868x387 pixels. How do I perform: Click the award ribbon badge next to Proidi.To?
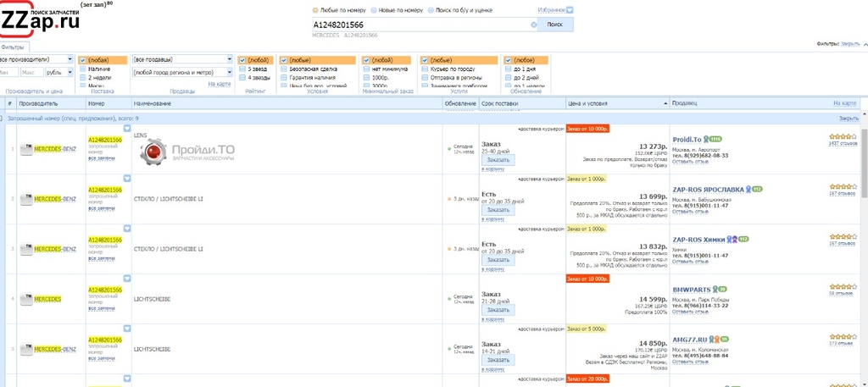706,140
